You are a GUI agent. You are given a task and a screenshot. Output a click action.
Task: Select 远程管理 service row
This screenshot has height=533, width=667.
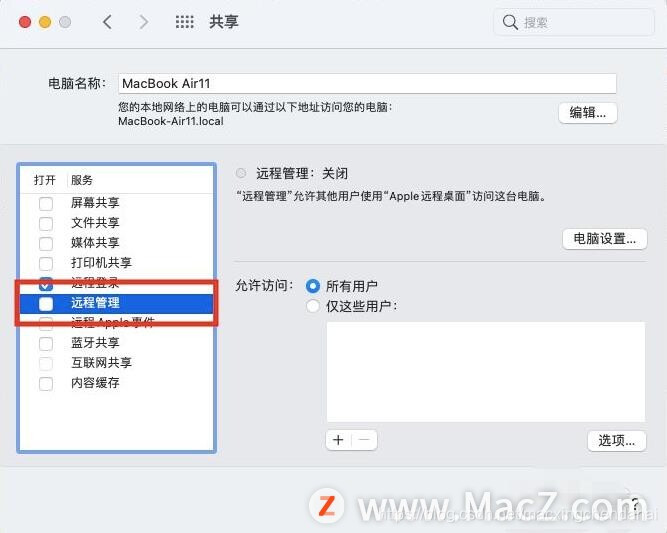tap(116, 303)
